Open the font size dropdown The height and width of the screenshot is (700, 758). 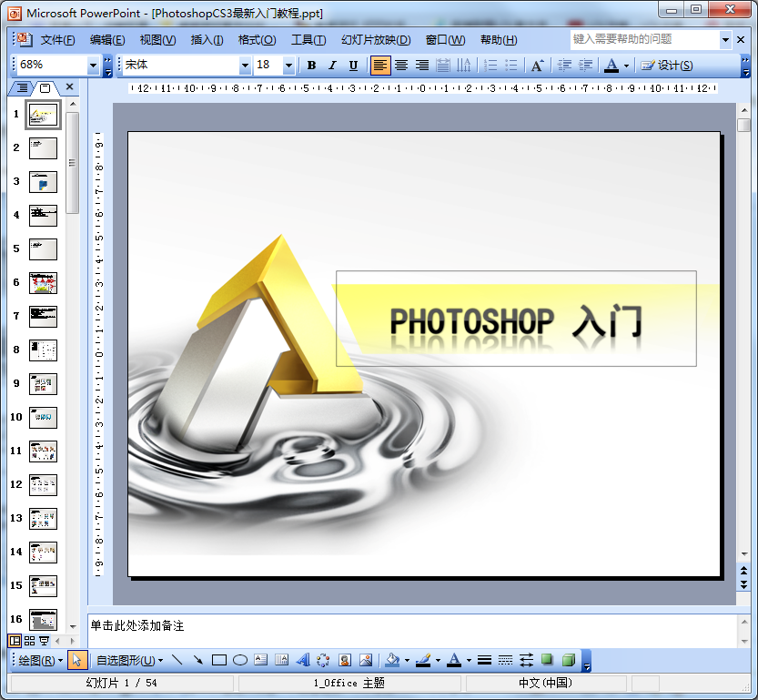coord(288,65)
